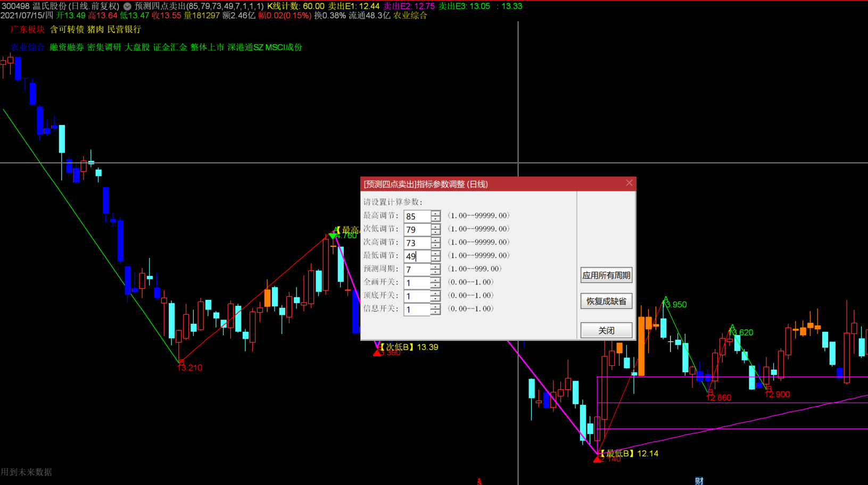
Task: Click the 关闭 button in dialog
Action: pyautogui.click(x=606, y=330)
